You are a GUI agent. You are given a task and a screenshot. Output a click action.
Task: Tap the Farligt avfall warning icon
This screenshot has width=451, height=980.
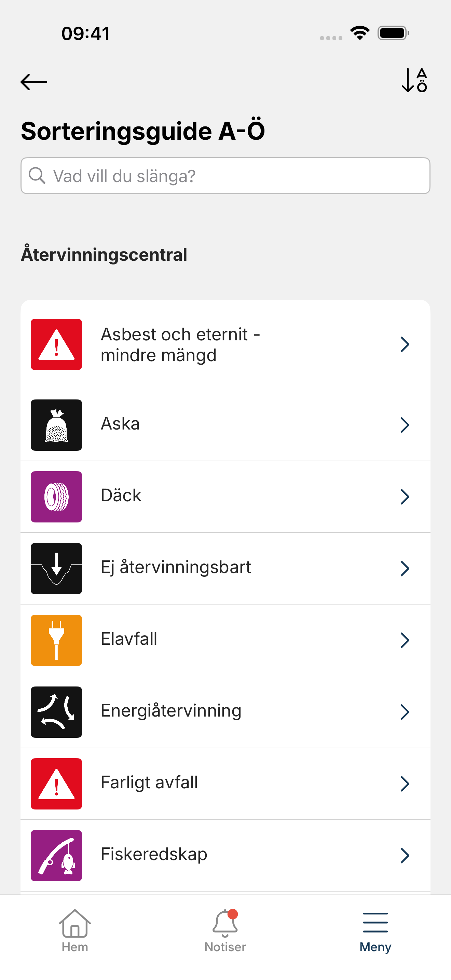(56, 784)
